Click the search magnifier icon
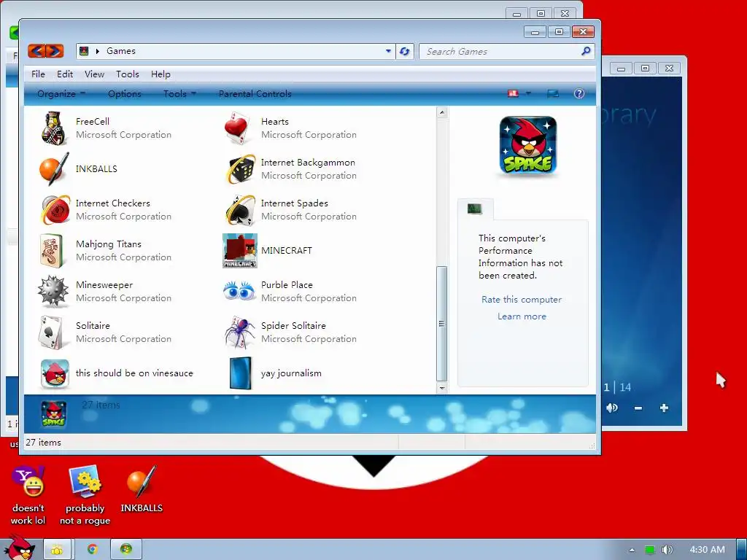 [586, 51]
